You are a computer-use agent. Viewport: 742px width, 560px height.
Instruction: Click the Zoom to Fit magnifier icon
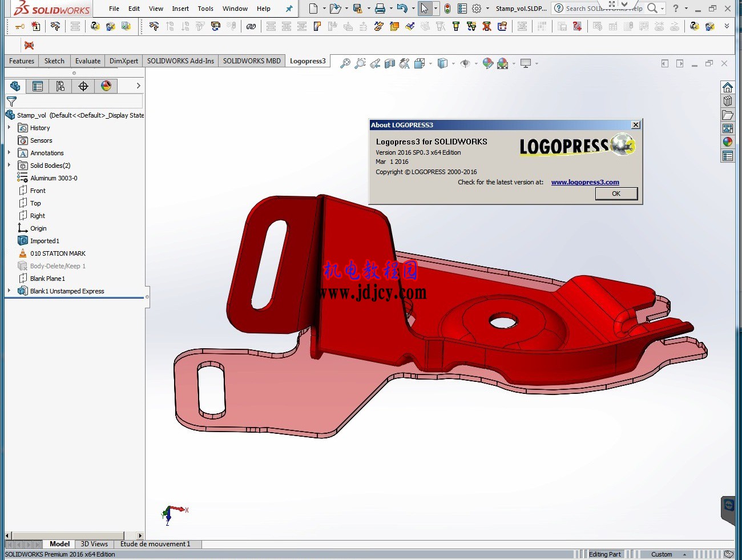[345, 63]
